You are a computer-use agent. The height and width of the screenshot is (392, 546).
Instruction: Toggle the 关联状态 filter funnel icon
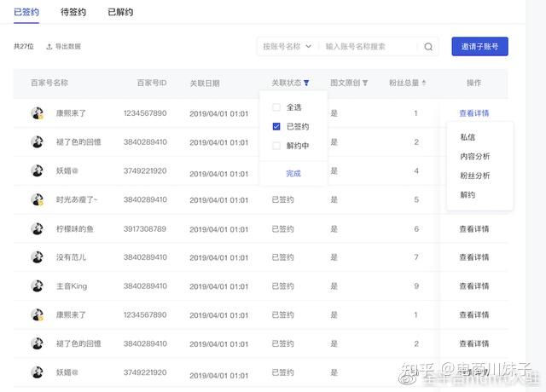tap(306, 83)
